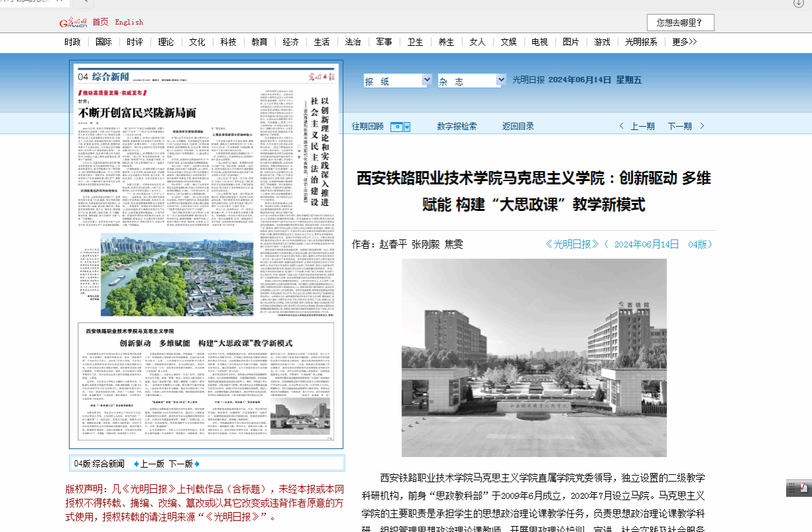Click the browser download arrow icon
Viewport: 812px width, 532px height.
click(799, 3)
